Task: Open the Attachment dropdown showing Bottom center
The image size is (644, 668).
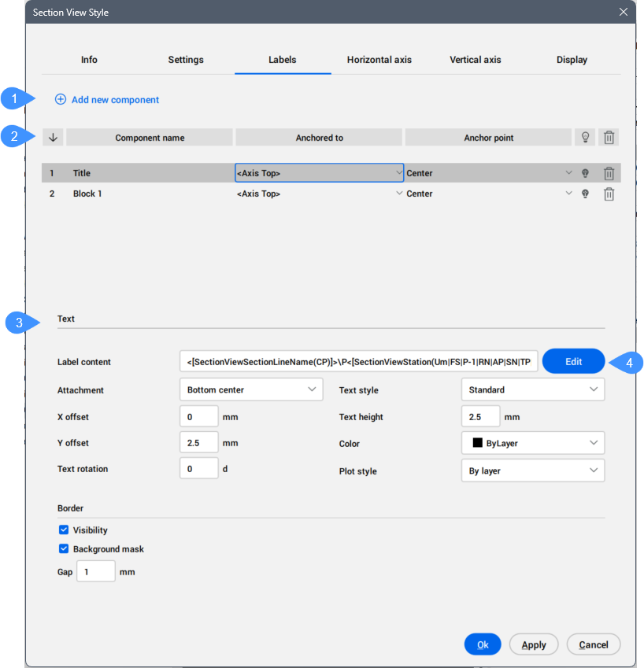Action: pyautogui.click(x=251, y=389)
